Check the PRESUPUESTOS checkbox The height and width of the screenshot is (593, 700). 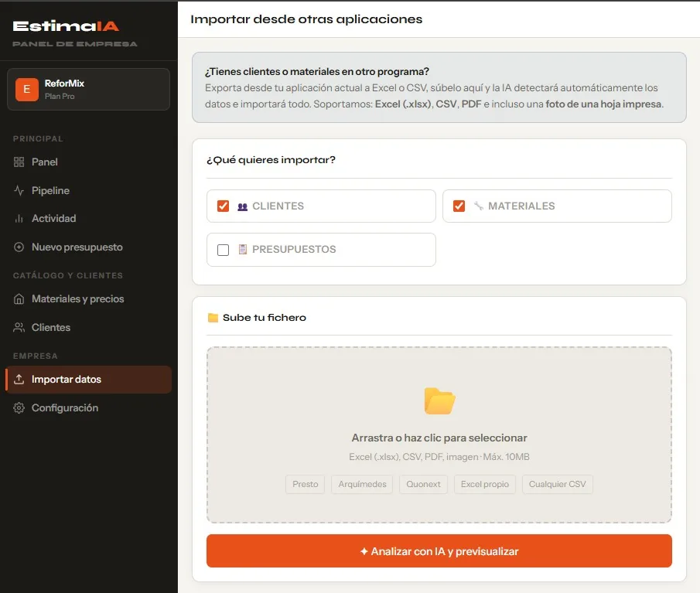[224, 250]
